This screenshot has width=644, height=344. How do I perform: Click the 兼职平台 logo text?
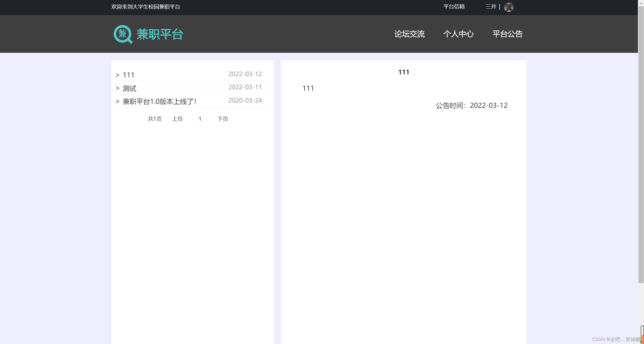click(160, 34)
